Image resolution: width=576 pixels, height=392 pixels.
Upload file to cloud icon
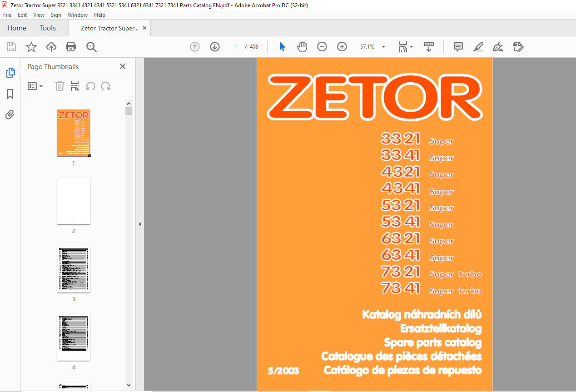point(51,47)
